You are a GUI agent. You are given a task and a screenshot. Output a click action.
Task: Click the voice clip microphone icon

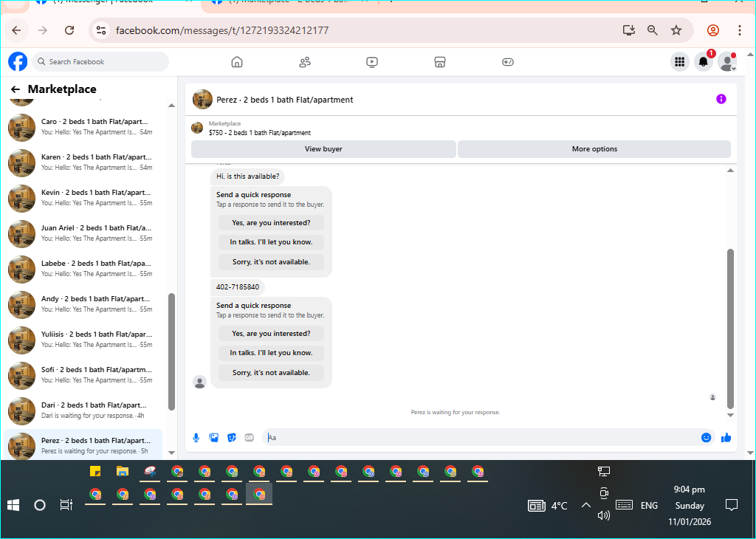coord(196,438)
